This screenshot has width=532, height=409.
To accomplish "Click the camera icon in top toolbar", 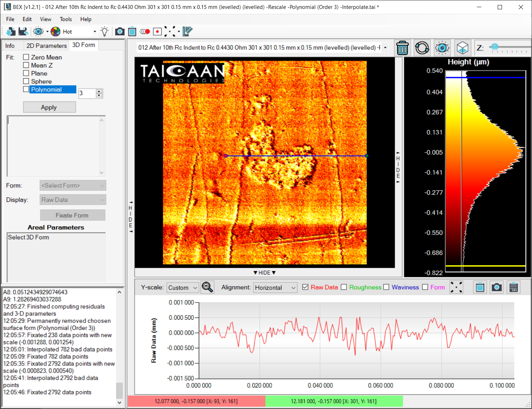I will pyautogui.click(x=119, y=32).
